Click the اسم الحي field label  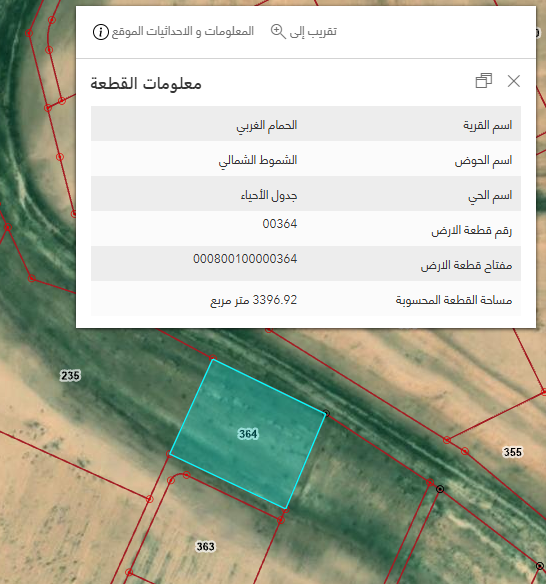pyautogui.click(x=490, y=196)
